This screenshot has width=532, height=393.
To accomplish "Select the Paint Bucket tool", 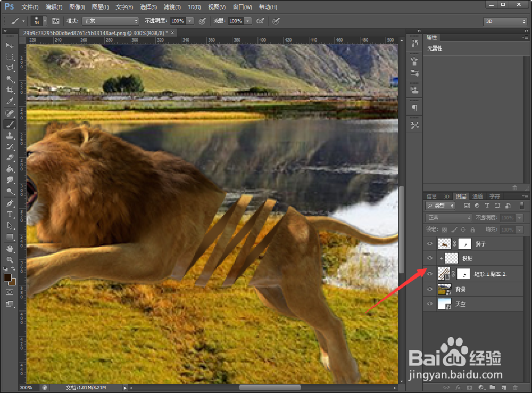I will [x=10, y=169].
